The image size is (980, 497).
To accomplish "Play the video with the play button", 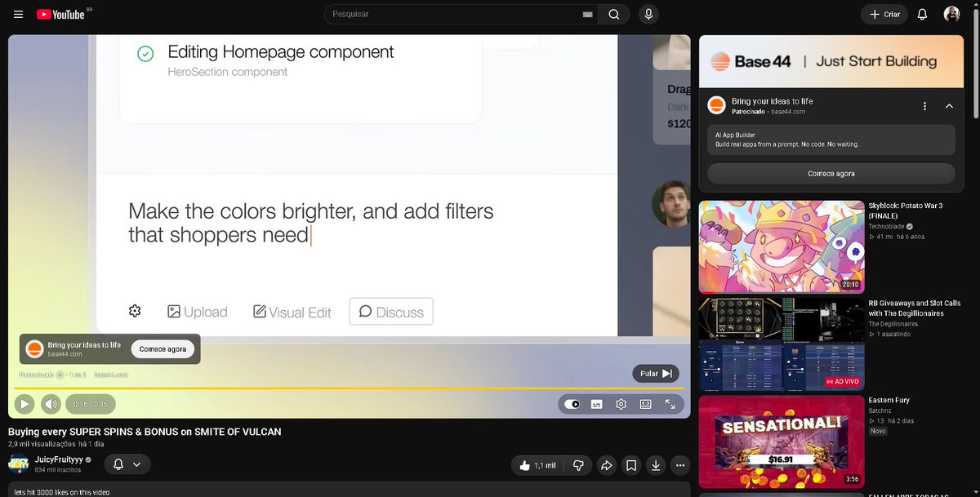I will click(24, 404).
